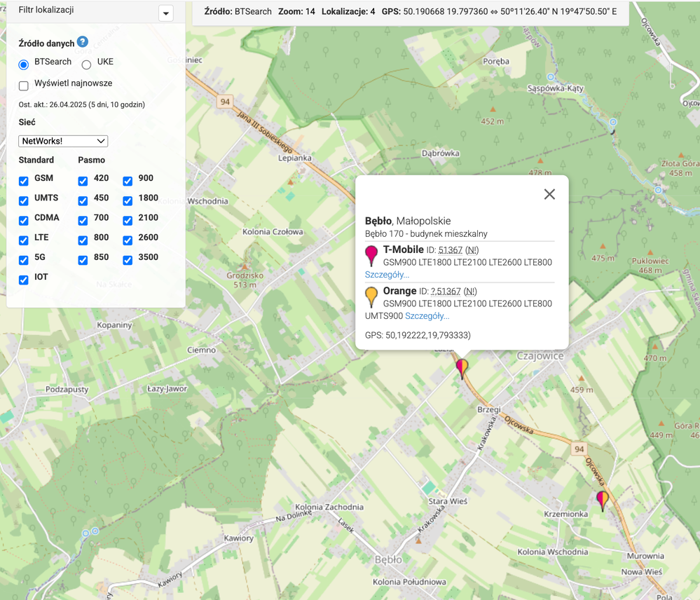Click the magenta T-Mobile pin icon in popup

371,256
